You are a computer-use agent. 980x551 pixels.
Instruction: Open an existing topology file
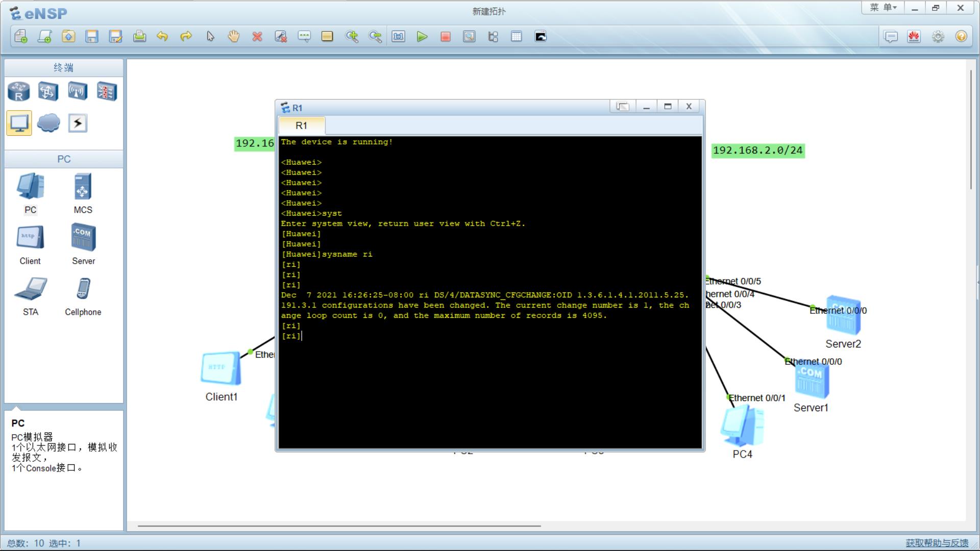[68, 36]
